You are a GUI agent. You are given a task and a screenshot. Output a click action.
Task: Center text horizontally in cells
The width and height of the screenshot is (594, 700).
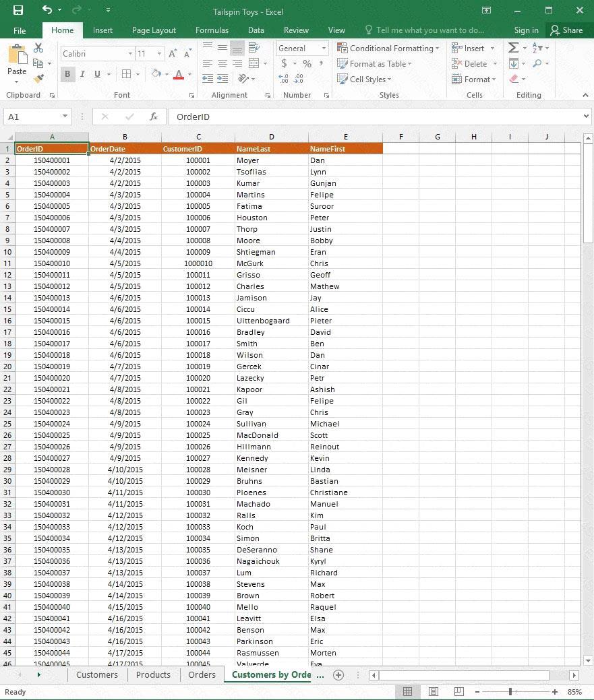(x=222, y=63)
